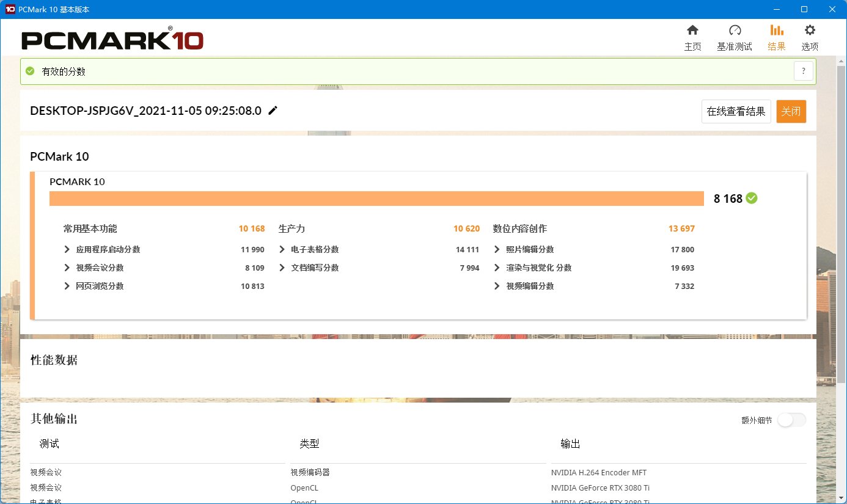The height and width of the screenshot is (504, 847).
Task: Click NVIDIA H.264 Encoder MFT output cell
Action: (x=599, y=472)
